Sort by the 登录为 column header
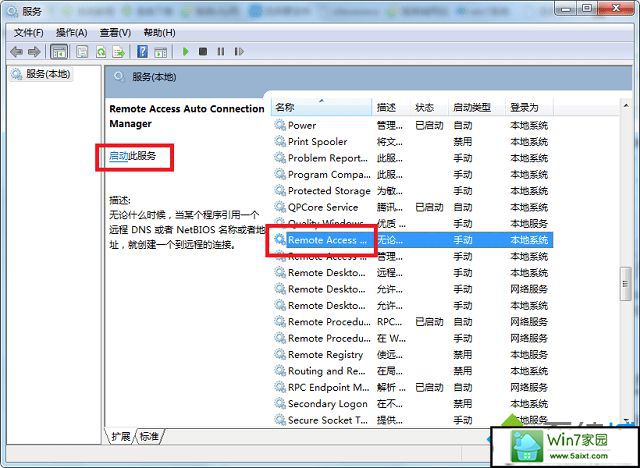The height and width of the screenshot is (468, 640). [x=529, y=107]
